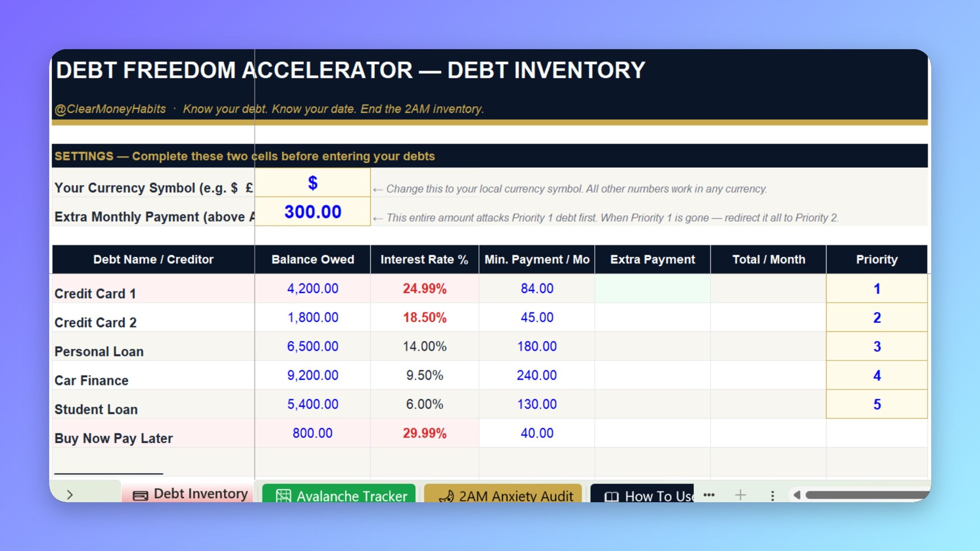Select the Personal Loan name cell

click(x=153, y=346)
